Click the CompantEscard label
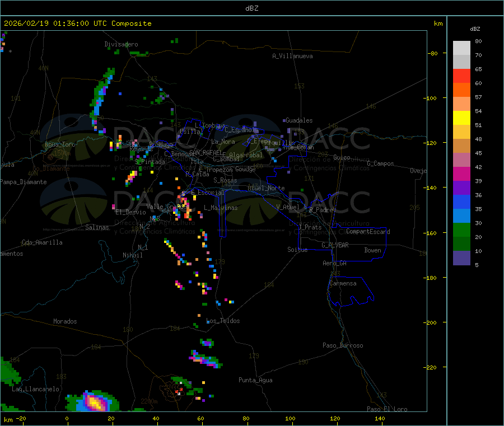 pyautogui.click(x=368, y=232)
